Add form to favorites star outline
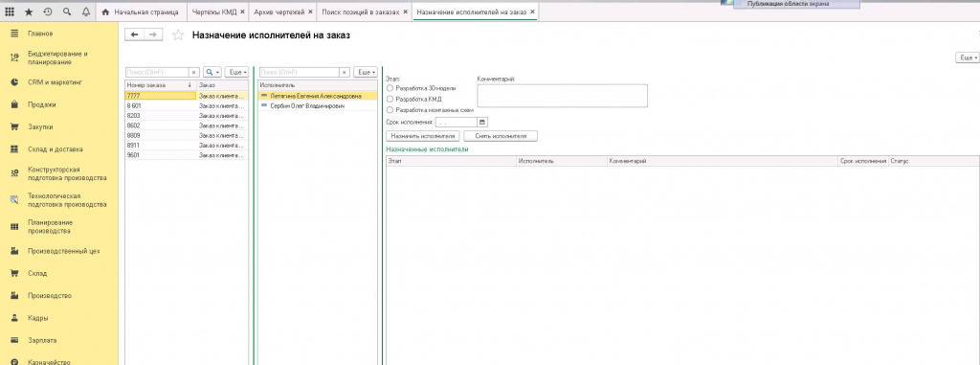Screen dimensions: 980x365 point(177,35)
